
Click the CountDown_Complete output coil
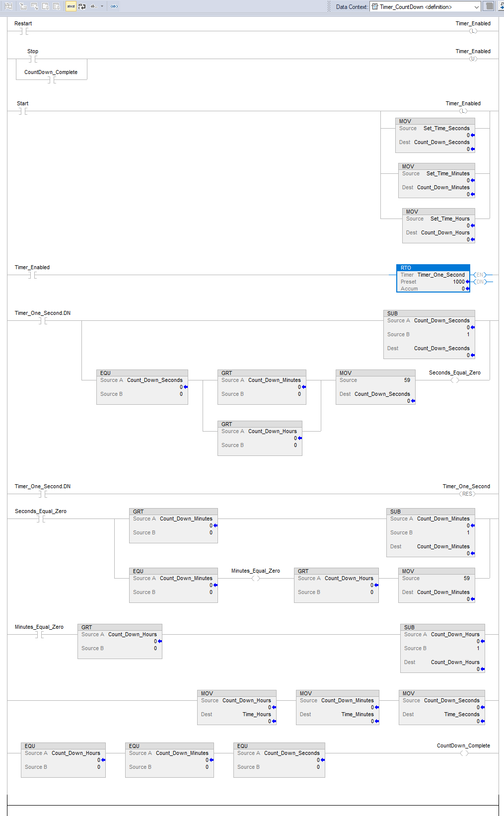tap(464, 753)
